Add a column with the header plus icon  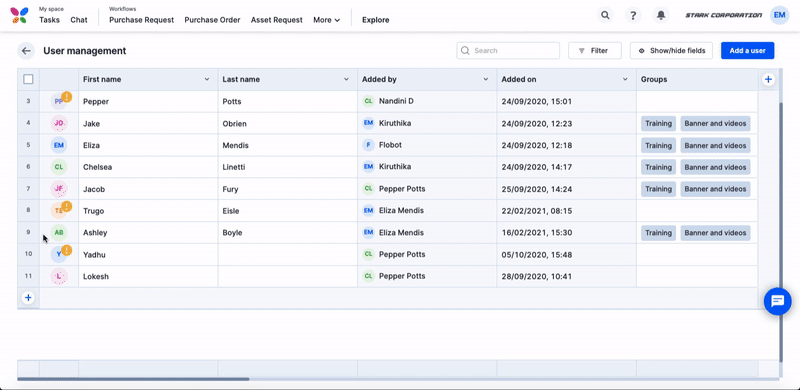[x=768, y=80]
